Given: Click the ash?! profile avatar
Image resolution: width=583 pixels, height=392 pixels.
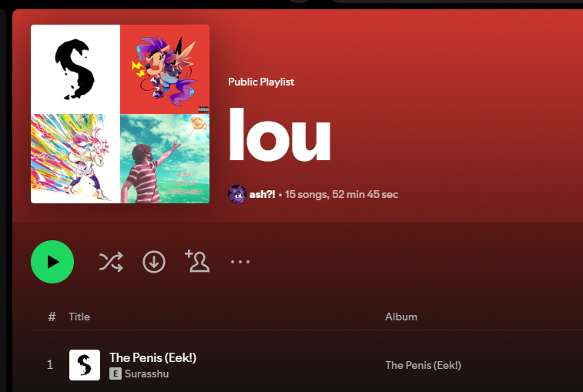Looking at the screenshot, I should coord(237,194).
